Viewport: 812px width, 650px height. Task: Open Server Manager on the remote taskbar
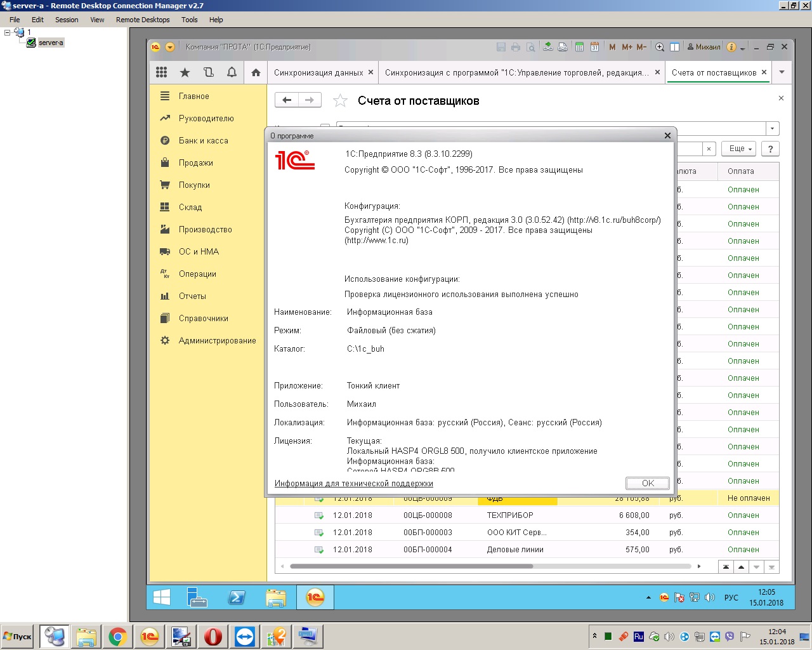[197, 597]
